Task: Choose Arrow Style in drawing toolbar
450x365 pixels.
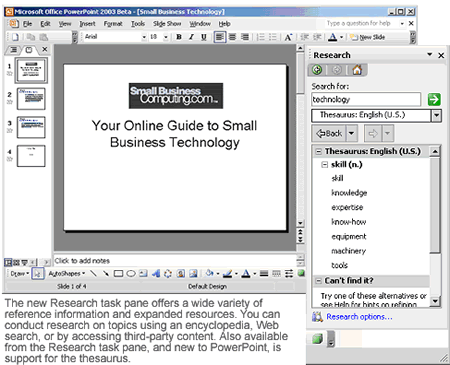Action: pyautogui.click(x=289, y=274)
